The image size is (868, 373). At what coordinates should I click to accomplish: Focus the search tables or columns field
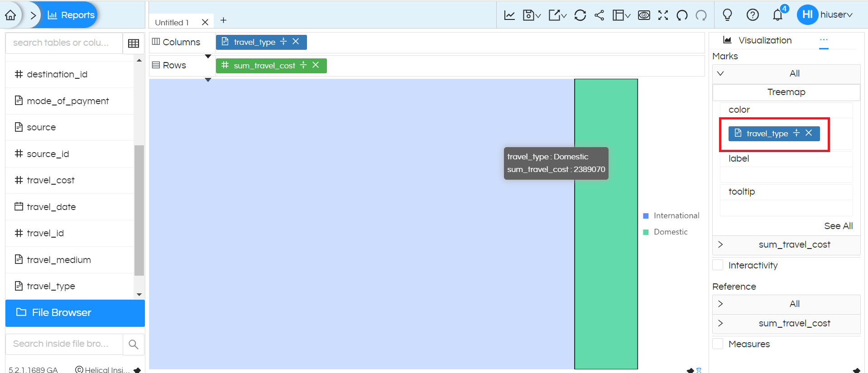coord(64,43)
